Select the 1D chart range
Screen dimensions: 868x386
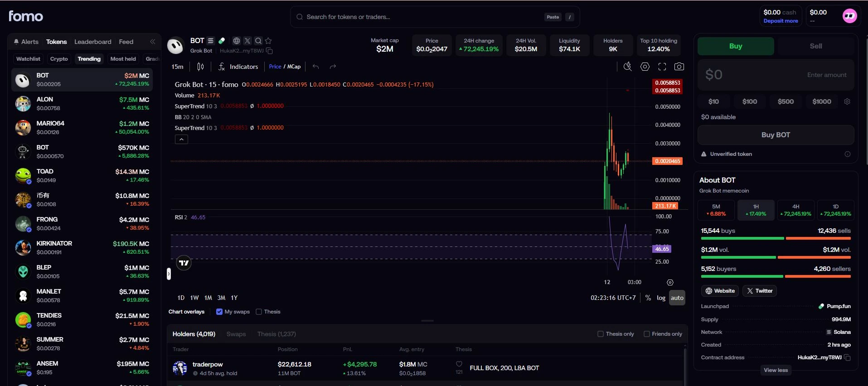coord(181,298)
